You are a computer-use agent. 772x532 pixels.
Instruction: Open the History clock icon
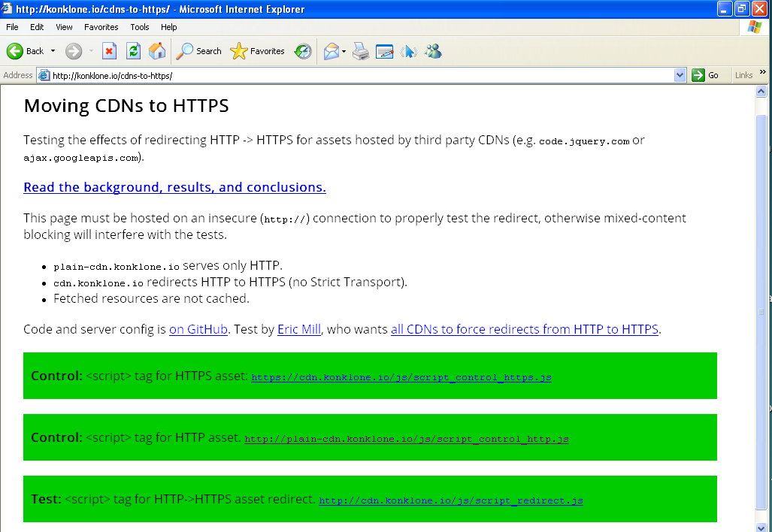303,50
